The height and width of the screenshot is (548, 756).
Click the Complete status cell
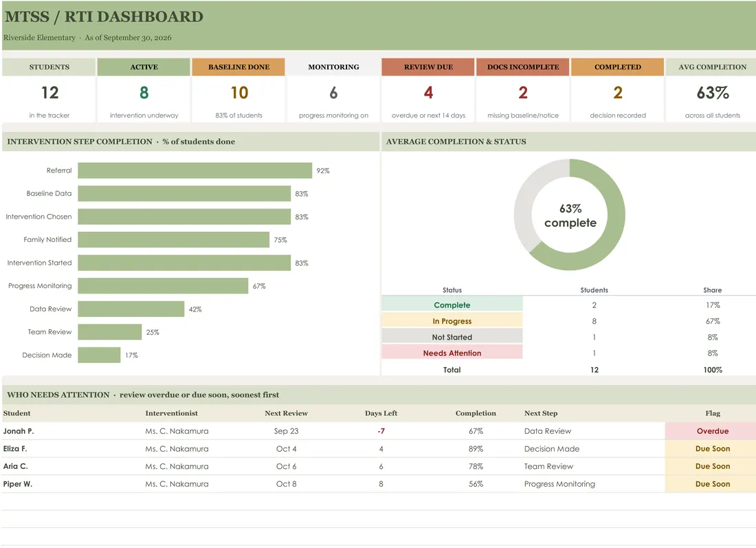coord(452,305)
